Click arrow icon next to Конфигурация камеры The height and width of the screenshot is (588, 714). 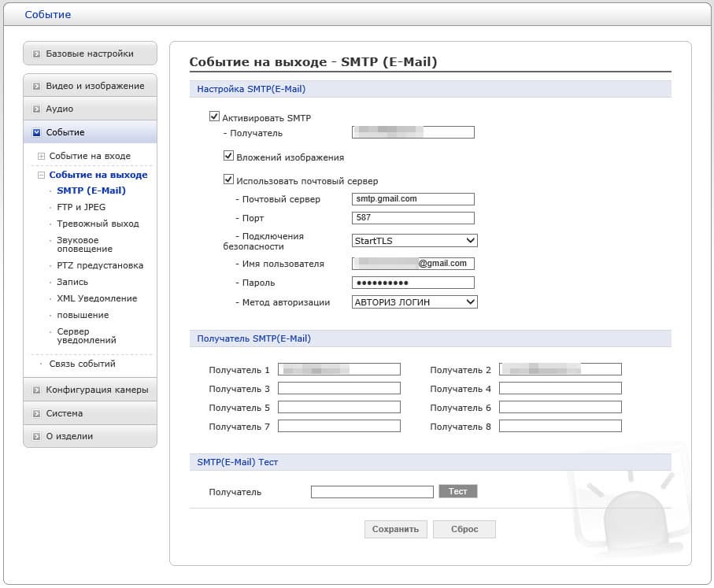coord(37,390)
